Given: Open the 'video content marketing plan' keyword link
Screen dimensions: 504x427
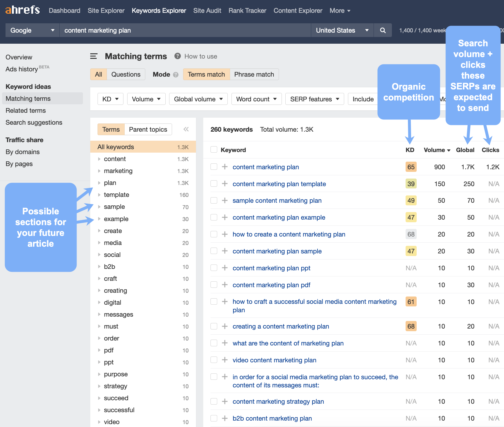Looking at the screenshot, I should tap(274, 360).
